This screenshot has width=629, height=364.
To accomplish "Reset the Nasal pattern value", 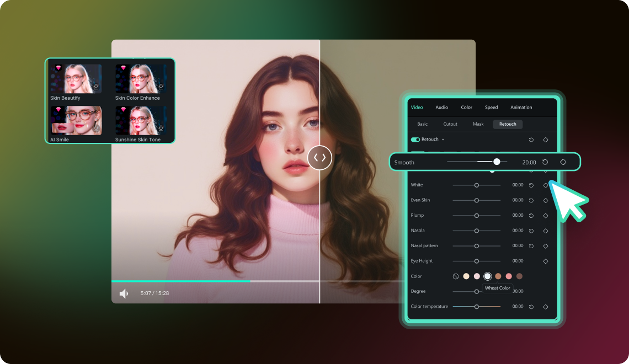I will click(531, 246).
